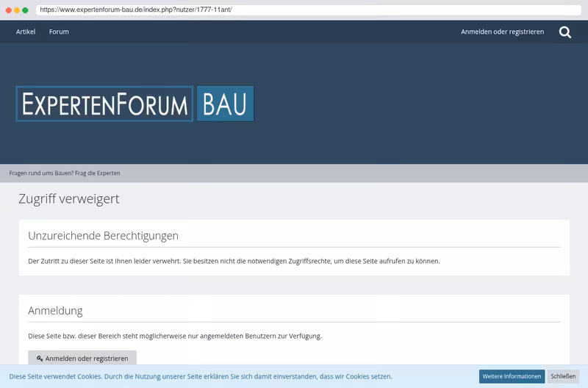Click 'Fragen rund ums Bauen? Frag die Experten' breadcrumb

65,173
